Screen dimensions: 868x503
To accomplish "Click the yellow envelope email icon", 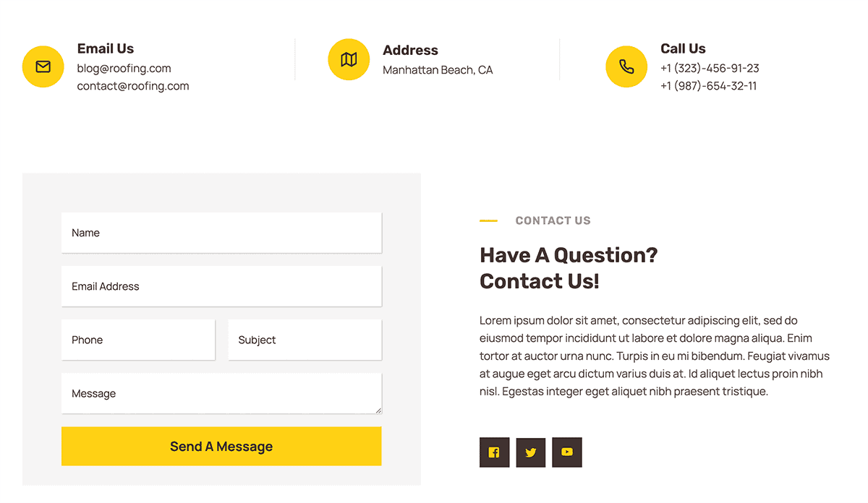I will (43, 66).
